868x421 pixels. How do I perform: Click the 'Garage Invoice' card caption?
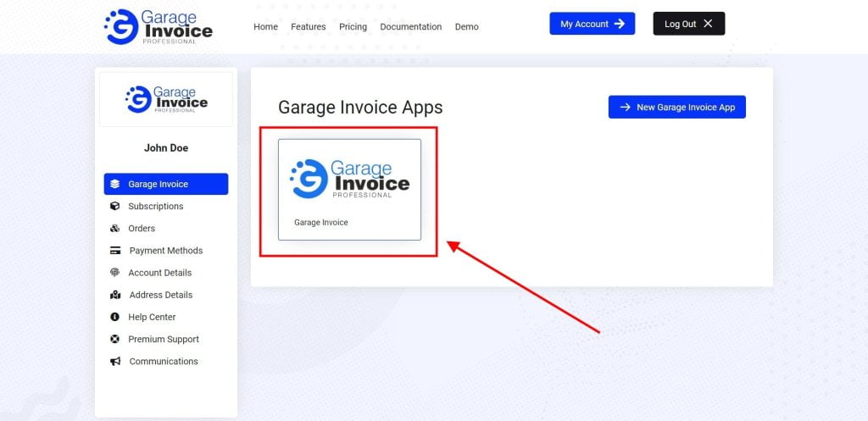(x=321, y=223)
